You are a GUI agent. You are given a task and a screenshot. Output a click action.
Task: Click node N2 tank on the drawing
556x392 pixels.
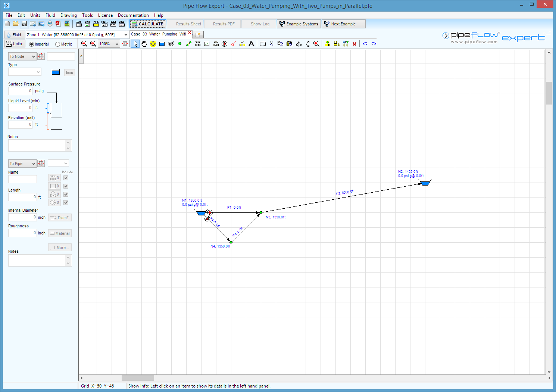(425, 183)
